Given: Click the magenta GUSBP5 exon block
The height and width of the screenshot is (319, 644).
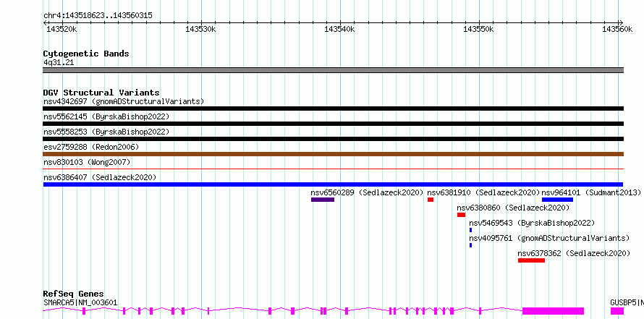Looking at the screenshot, I should 617,311.
